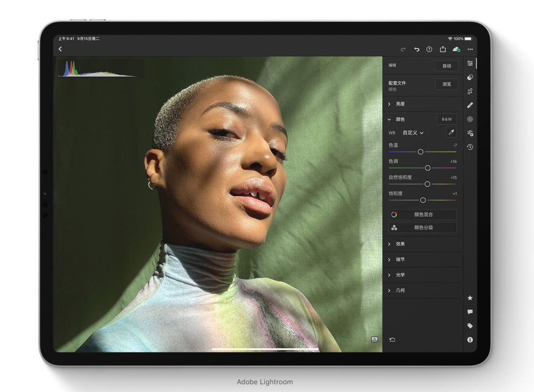Select the Edit sliders panel icon
Viewport: 534px width, 392px height.
470,63
